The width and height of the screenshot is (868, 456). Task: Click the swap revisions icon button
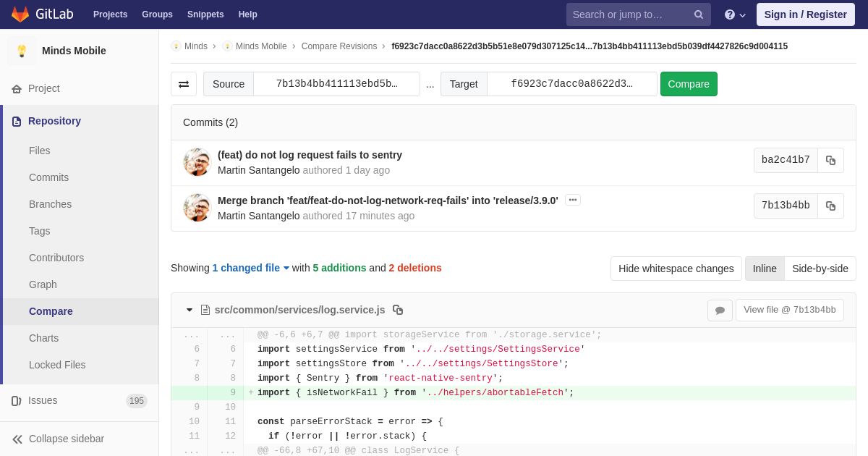pos(184,84)
